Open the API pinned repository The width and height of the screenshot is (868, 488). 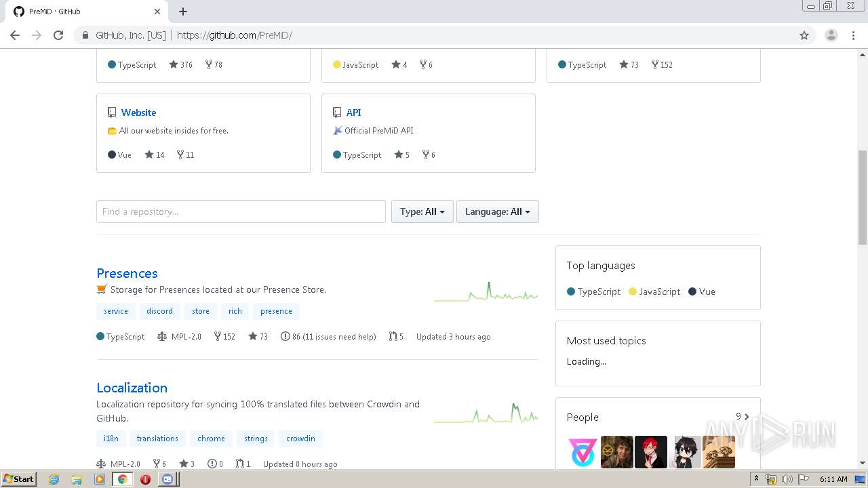pyautogui.click(x=353, y=113)
